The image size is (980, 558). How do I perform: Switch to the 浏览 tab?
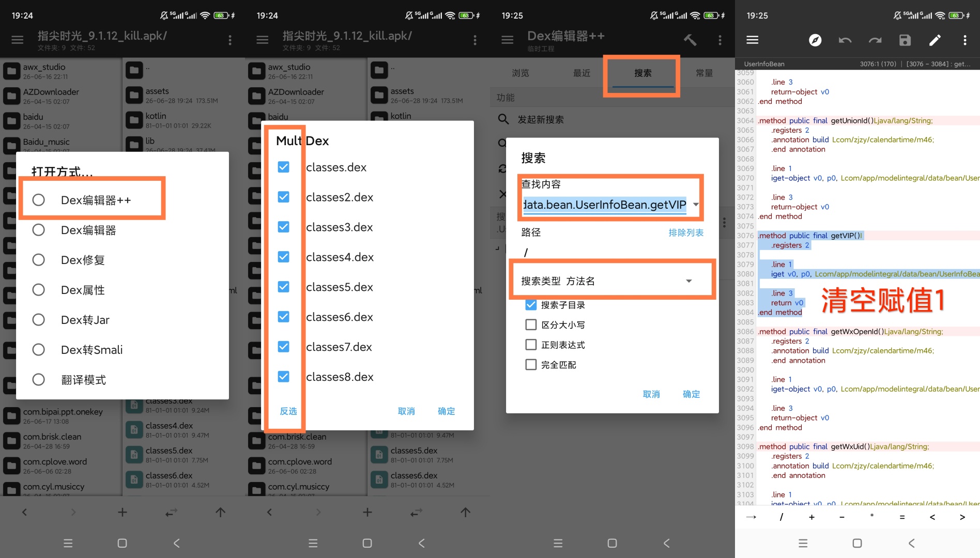(x=520, y=73)
